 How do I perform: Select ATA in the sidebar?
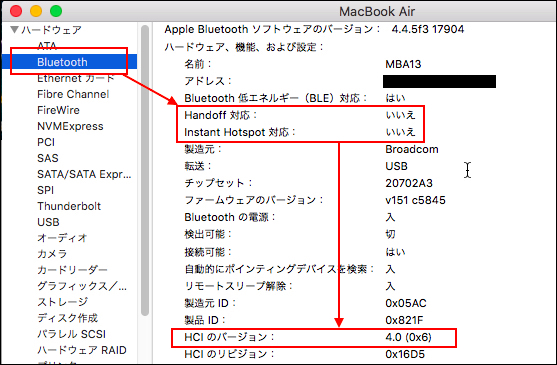point(47,46)
